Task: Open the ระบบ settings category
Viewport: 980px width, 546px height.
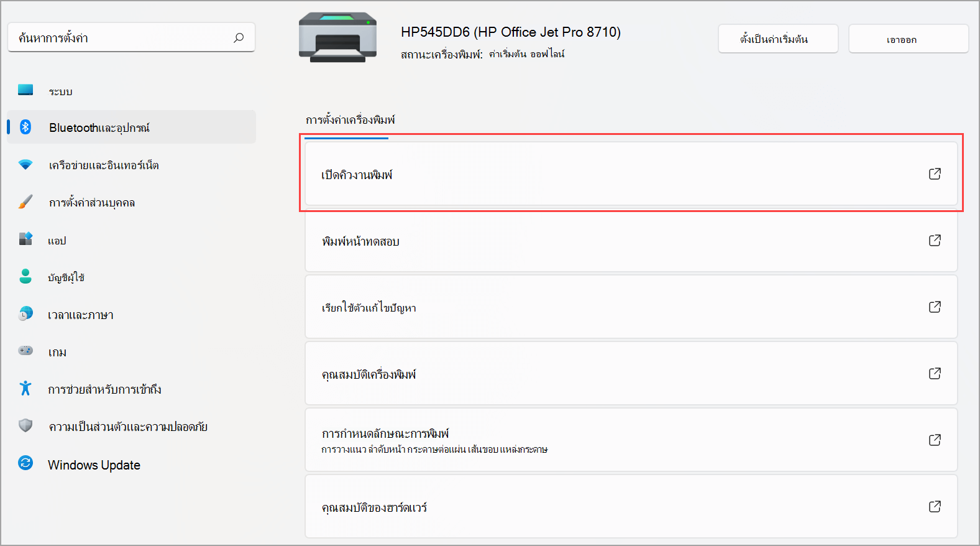Action: coord(131,91)
